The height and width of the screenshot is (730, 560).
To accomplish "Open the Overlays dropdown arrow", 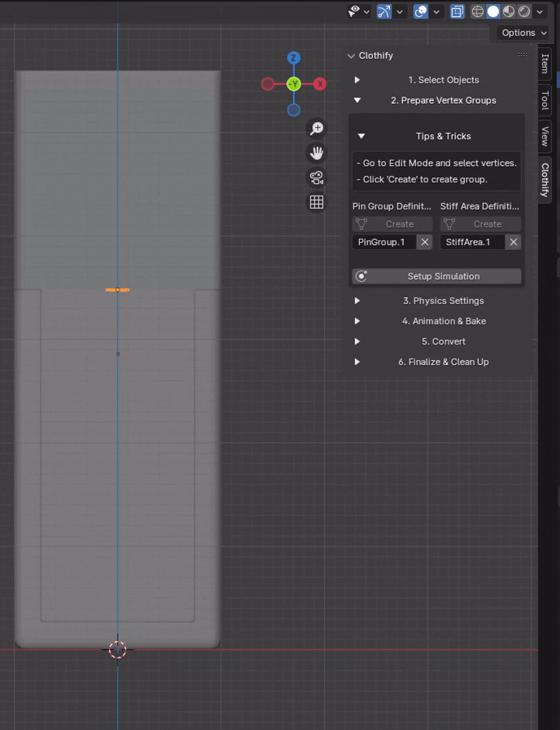I will [436, 12].
